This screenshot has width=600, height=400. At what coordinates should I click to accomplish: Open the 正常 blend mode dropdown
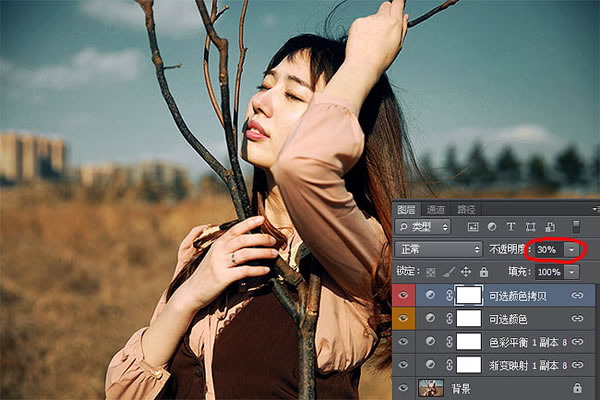(438, 248)
